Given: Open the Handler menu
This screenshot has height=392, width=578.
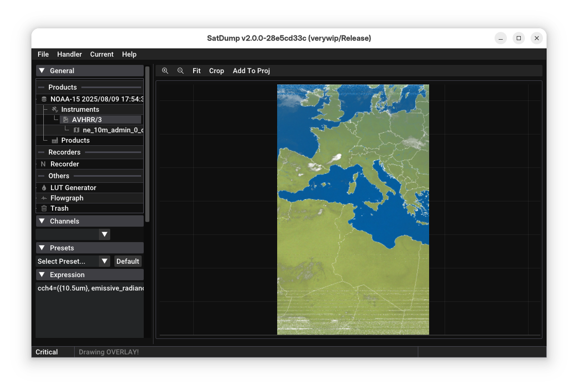Looking at the screenshot, I should pos(70,54).
